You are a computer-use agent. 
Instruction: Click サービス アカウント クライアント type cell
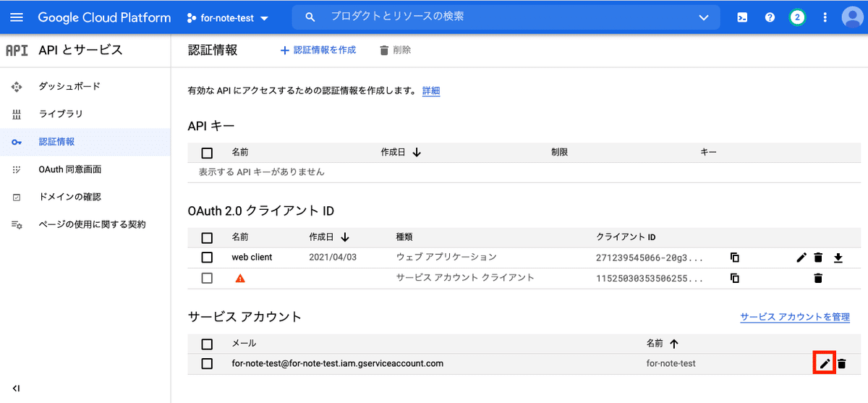tap(465, 278)
